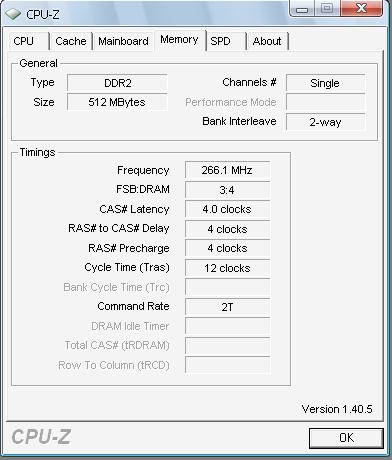
Task: Select the 512 MBytes size field
Action: [117, 102]
